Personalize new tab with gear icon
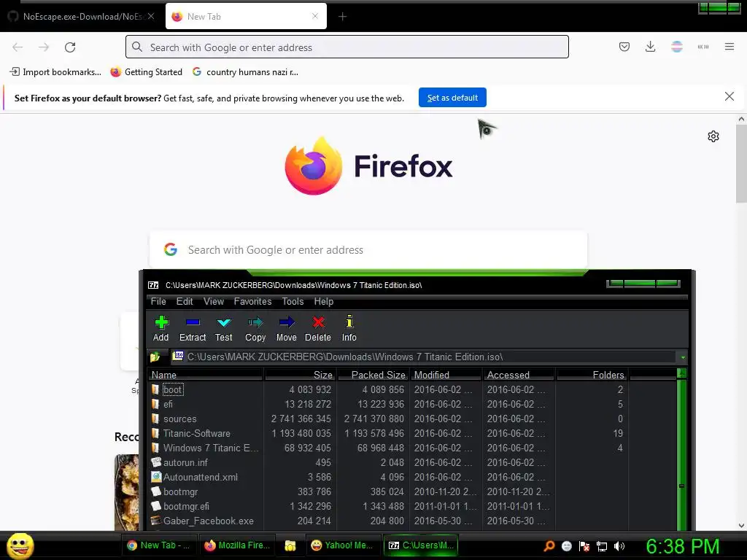Viewport: 747px width, 560px height. point(713,136)
